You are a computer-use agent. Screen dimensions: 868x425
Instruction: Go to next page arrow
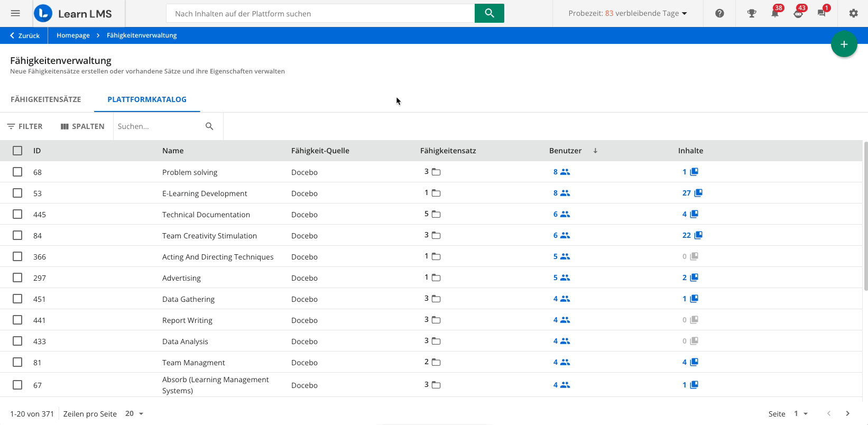(x=847, y=413)
